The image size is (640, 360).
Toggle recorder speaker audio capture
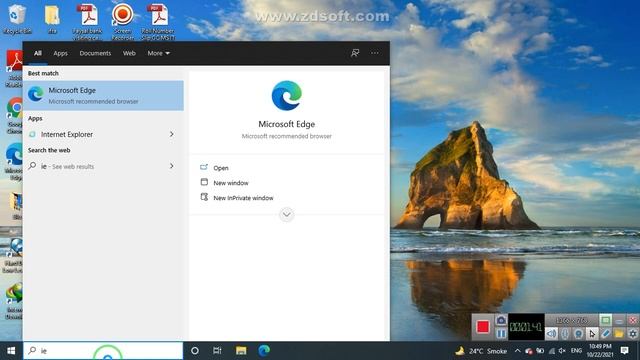click(x=551, y=334)
